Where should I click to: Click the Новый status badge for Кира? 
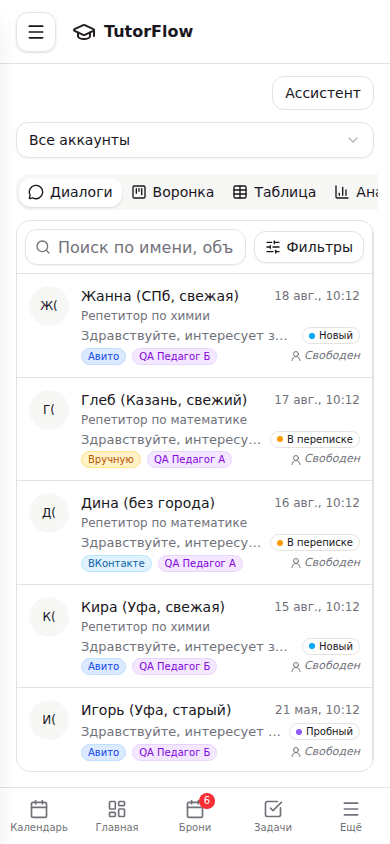click(331, 646)
